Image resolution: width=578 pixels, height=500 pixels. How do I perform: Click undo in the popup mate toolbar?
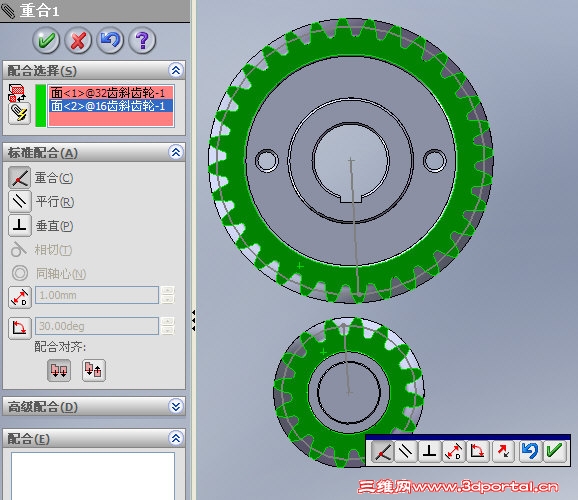[x=530, y=451]
